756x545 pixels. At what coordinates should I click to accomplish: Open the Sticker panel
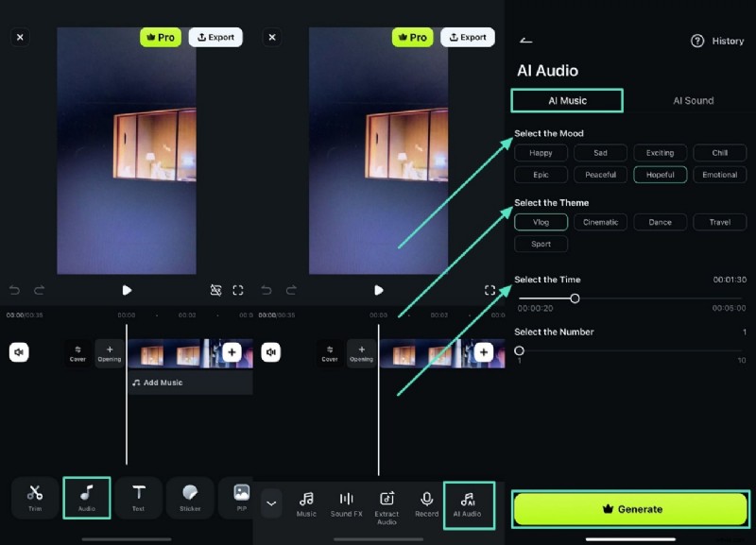coord(189,498)
